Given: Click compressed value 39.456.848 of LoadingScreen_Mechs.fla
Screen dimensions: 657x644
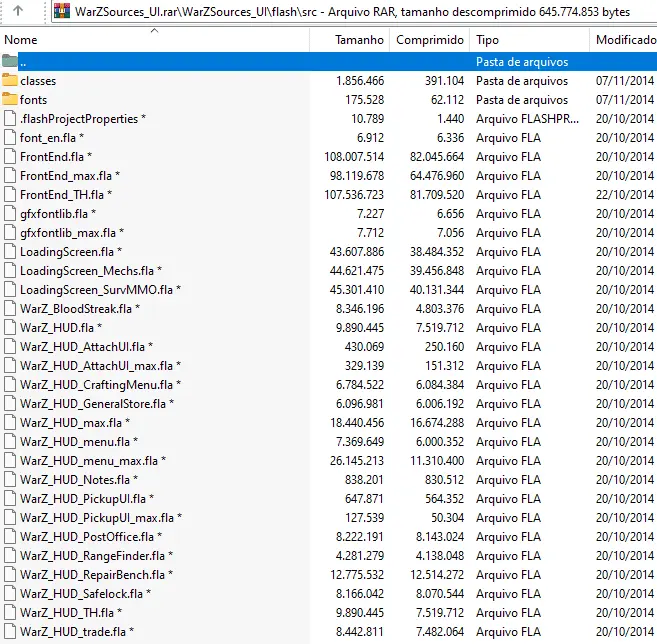Looking at the screenshot, I should (437, 271).
